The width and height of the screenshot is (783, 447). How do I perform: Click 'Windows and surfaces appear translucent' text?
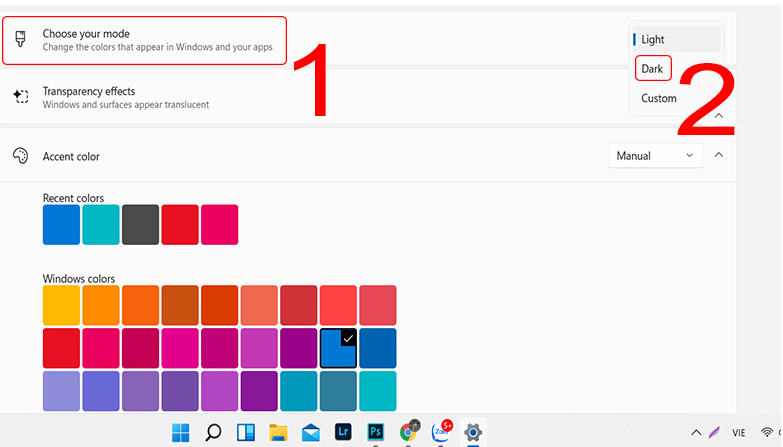[x=126, y=105]
